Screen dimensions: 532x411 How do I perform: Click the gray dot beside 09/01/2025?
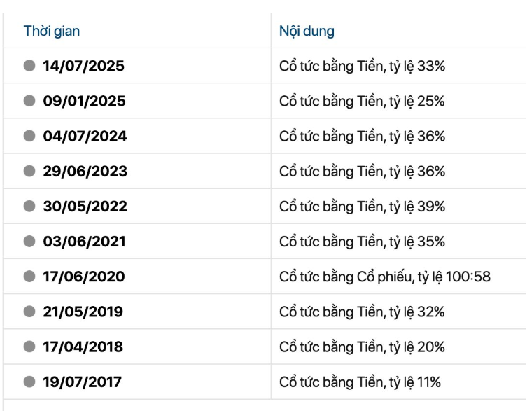[29, 101]
